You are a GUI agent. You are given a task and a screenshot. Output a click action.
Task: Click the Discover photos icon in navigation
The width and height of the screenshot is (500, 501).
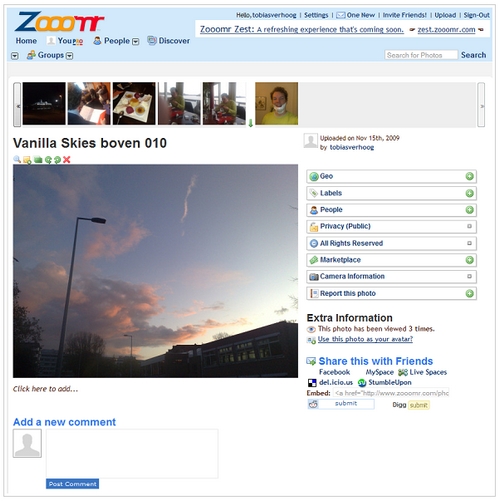(x=152, y=40)
